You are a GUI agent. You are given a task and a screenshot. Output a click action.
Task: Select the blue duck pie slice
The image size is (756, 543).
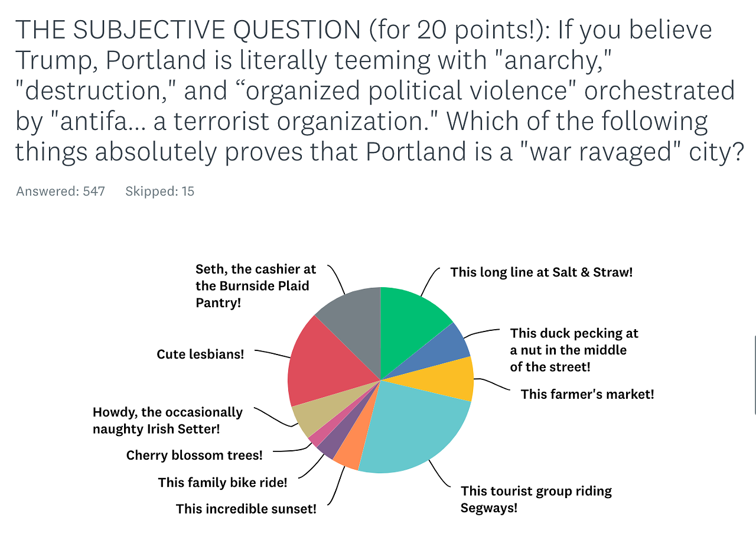tap(449, 349)
